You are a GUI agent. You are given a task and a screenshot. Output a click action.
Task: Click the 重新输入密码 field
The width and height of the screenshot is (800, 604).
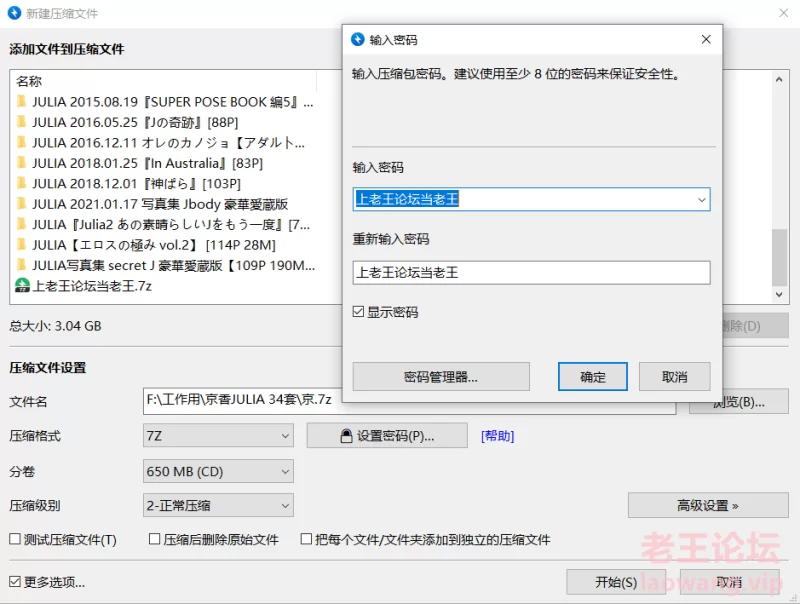point(532,272)
